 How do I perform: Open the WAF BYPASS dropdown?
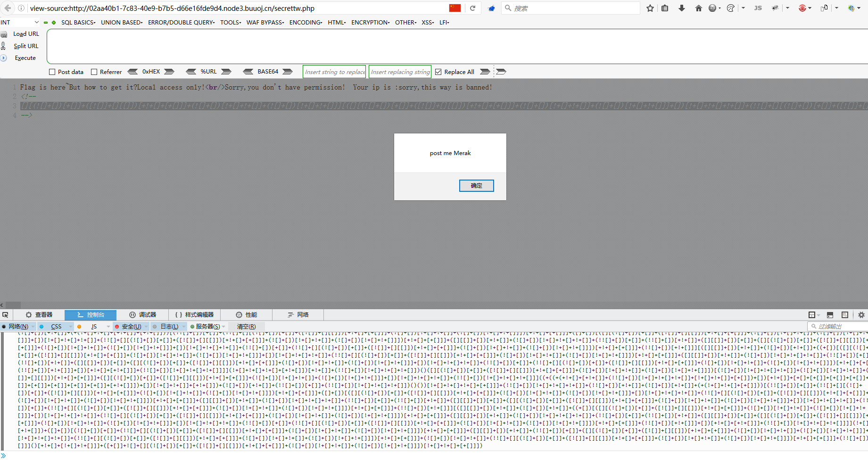tap(265, 22)
